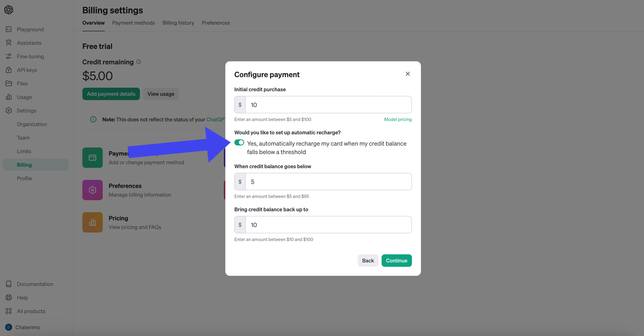Screen dimensions: 644x336
Task: Click Back to return to previous step
Action: pyautogui.click(x=368, y=260)
